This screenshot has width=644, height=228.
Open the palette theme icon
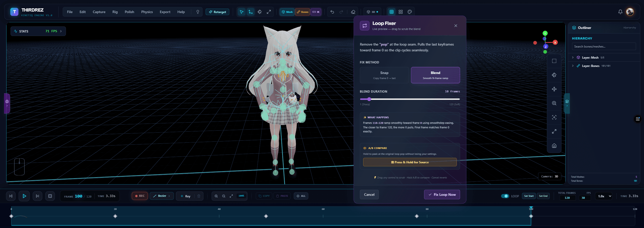point(410,12)
